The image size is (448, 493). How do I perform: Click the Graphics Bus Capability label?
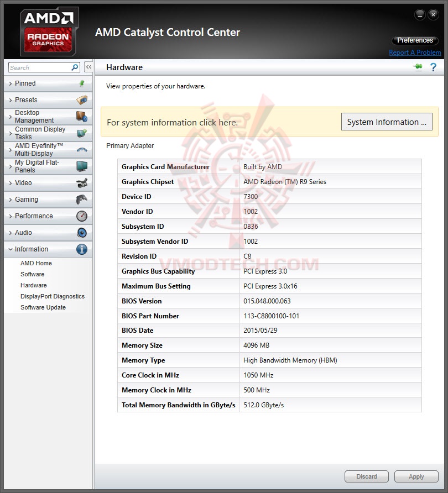(158, 271)
